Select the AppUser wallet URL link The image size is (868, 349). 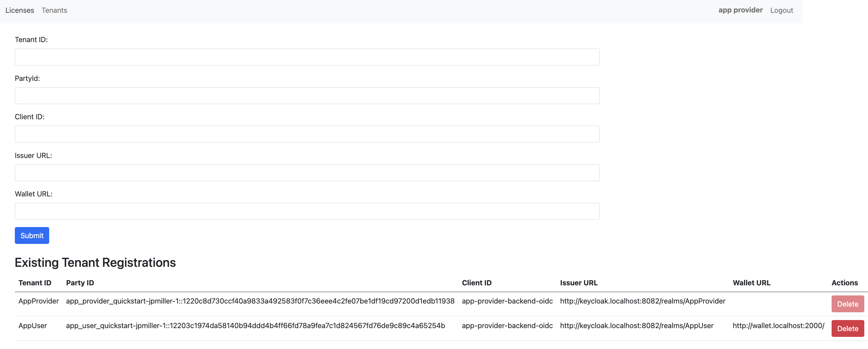778,325
